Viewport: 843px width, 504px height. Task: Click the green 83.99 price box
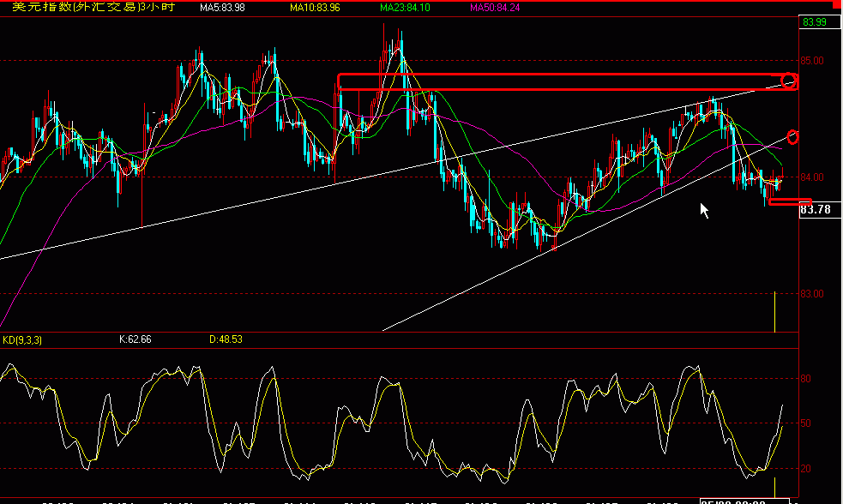click(819, 22)
